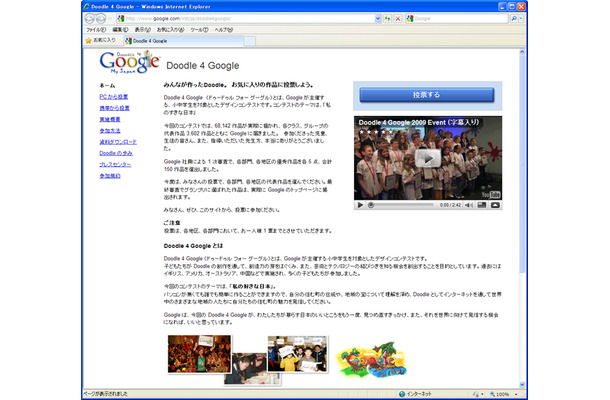The height and width of the screenshot is (400, 610).
Task: Open the 携帯から投票 link
Action: pyautogui.click(x=114, y=108)
